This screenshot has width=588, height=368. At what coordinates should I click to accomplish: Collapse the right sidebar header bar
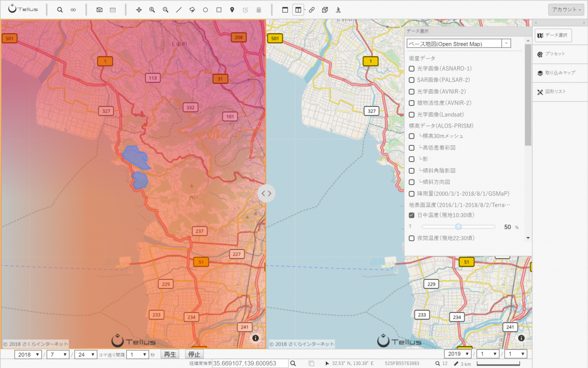pyautogui.click(x=560, y=23)
